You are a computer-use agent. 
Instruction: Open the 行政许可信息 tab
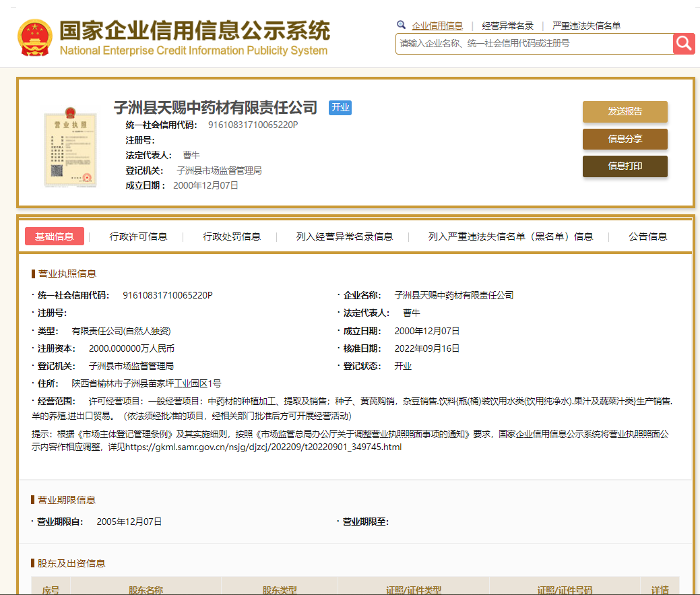pyautogui.click(x=138, y=237)
